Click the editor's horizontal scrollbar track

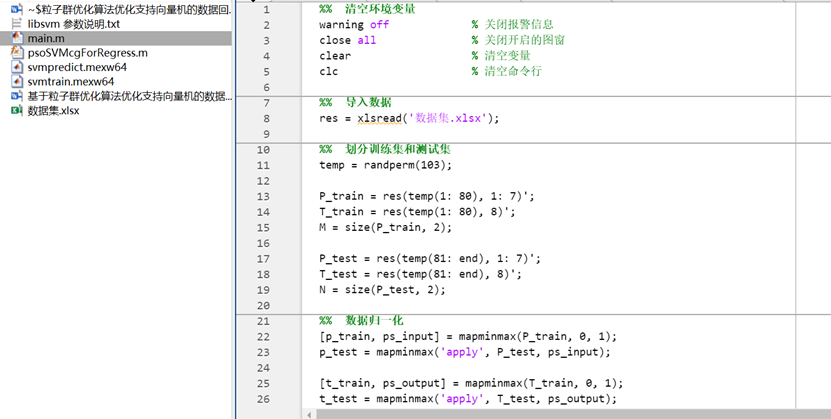[572, 414]
